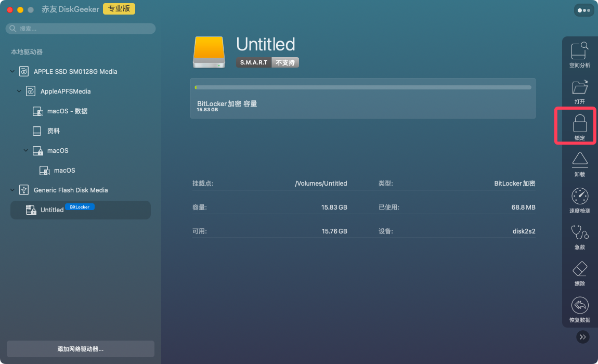Click the mount point /Volumes/Untitled value
Screen dimensions: 598x364
[321, 184]
